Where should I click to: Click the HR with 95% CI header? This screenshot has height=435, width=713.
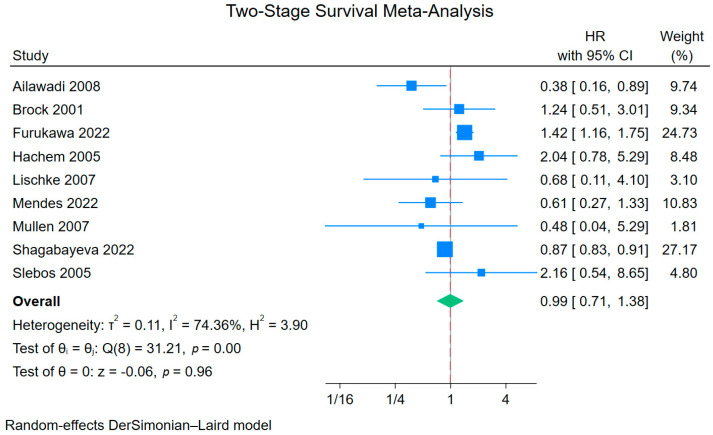595,46
